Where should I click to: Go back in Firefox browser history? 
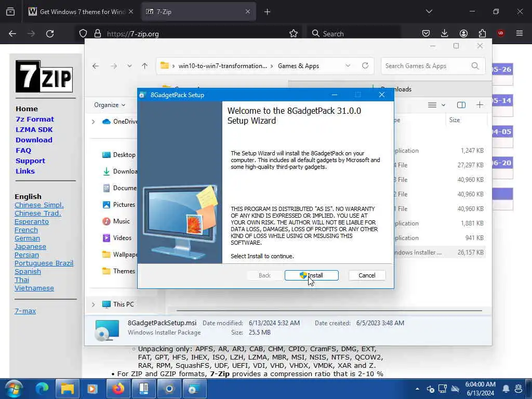point(12,34)
